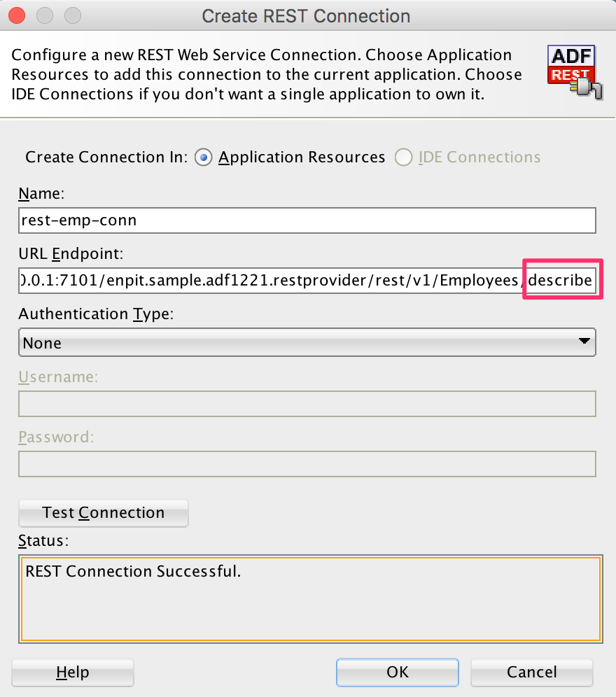Open Help for this dialog
This screenshot has width=616, height=697.
[x=73, y=672]
